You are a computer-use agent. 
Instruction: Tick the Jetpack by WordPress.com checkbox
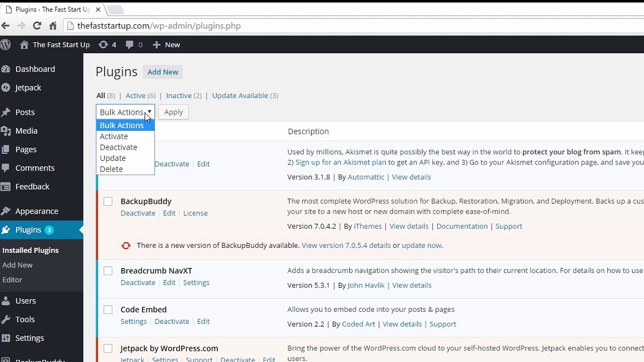tap(108, 348)
